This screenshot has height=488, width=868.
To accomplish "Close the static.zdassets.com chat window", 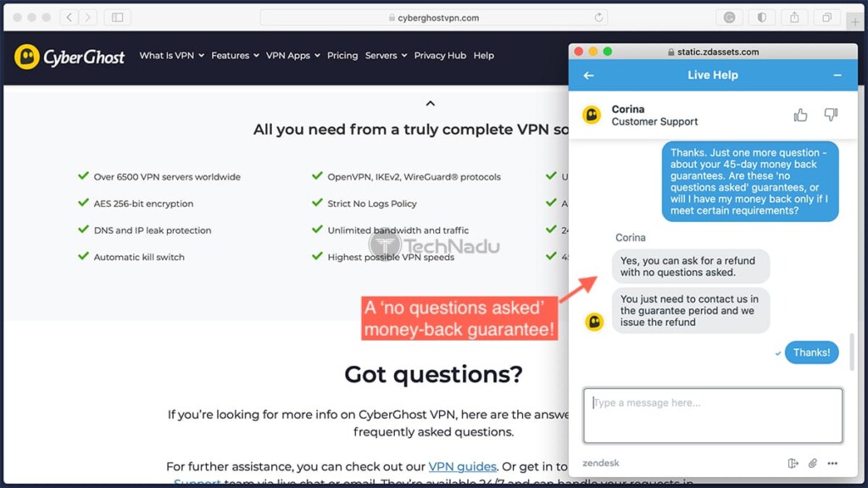I will pos(578,52).
